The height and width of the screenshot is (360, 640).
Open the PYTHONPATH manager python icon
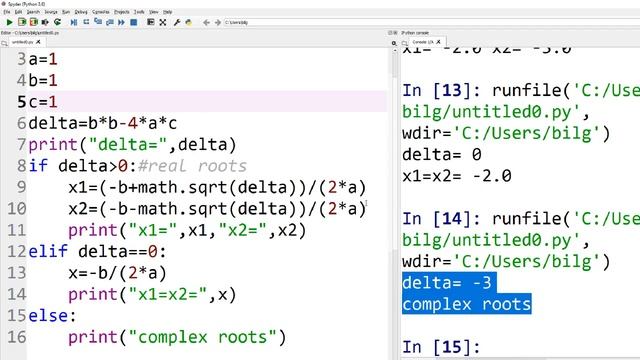(189, 22)
